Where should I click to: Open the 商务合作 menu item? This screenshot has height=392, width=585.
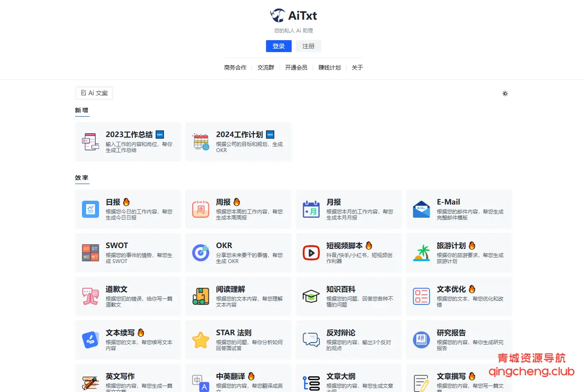(235, 67)
